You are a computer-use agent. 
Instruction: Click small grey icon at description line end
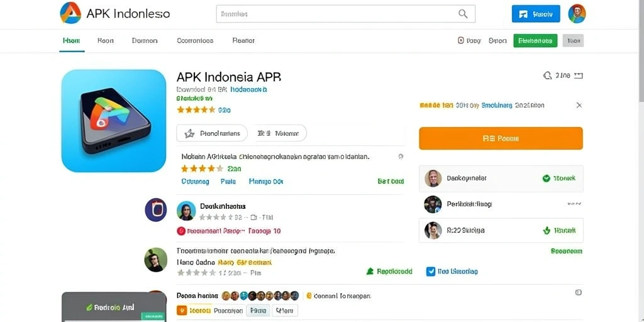pos(401,157)
